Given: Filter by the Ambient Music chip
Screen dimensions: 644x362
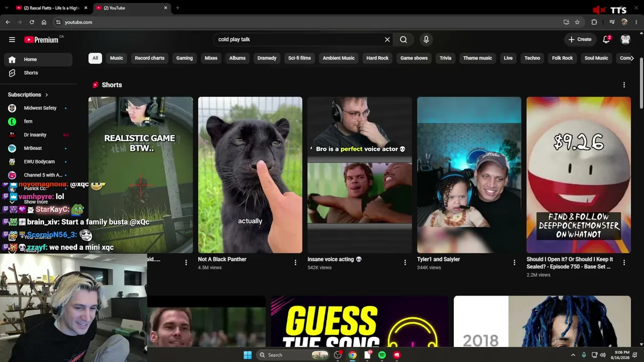Looking at the screenshot, I should [x=339, y=58].
